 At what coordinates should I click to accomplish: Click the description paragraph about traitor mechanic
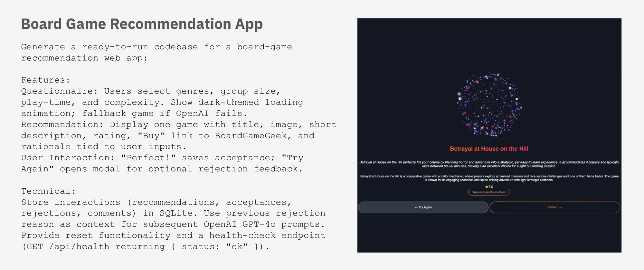pos(489,178)
